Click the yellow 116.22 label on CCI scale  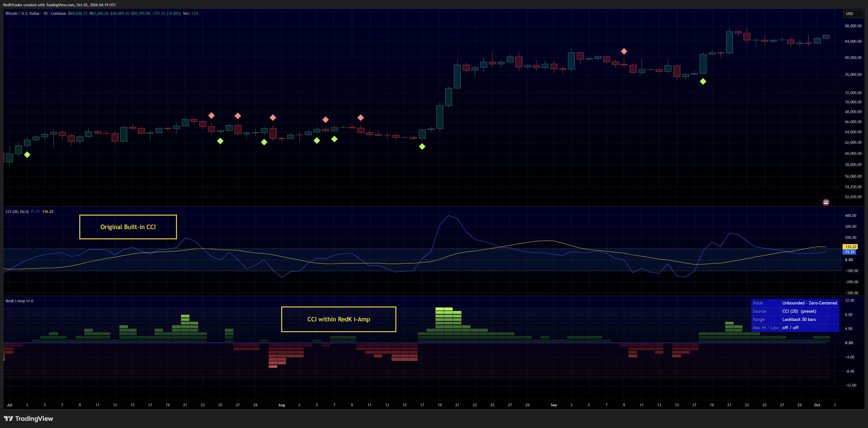pyautogui.click(x=851, y=247)
